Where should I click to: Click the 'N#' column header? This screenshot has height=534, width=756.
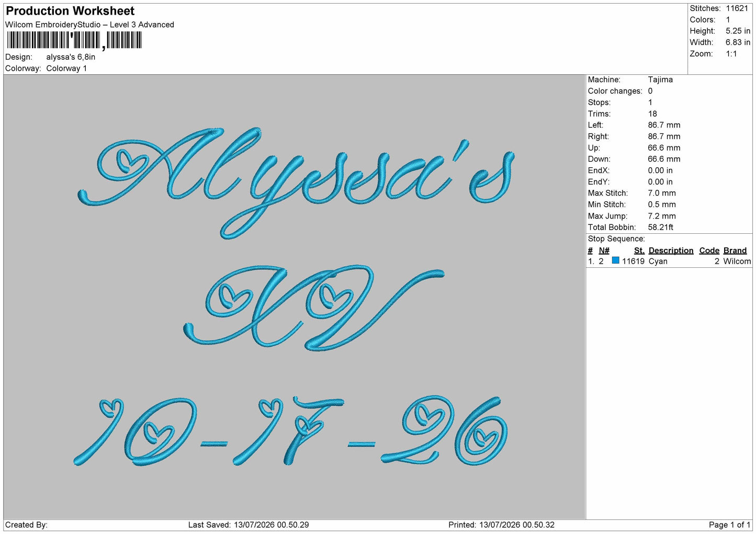pyautogui.click(x=604, y=251)
